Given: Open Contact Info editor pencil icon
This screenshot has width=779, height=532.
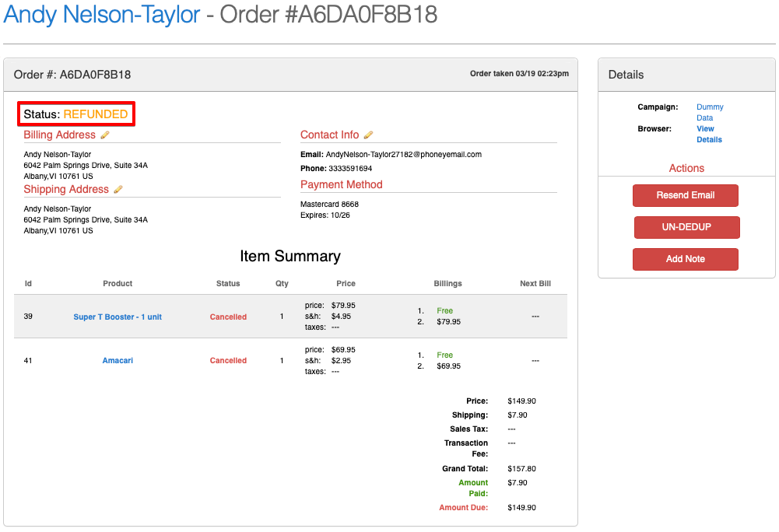Looking at the screenshot, I should (368, 135).
